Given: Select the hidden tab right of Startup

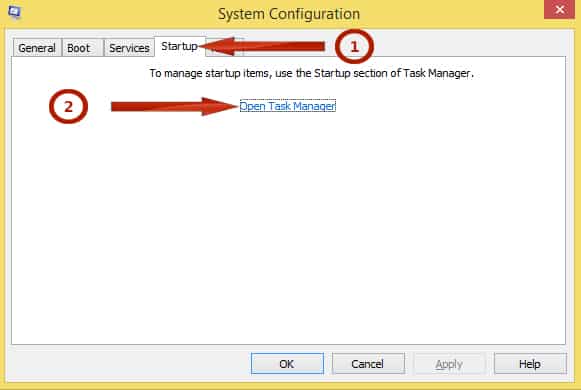Looking at the screenshot, I should click(x=225, y=47).
